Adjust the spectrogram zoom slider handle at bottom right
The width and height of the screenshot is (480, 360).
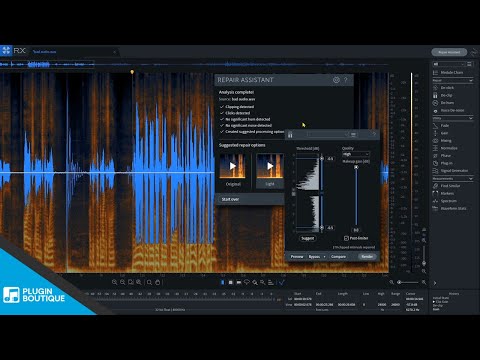click(x=399, y=282)
